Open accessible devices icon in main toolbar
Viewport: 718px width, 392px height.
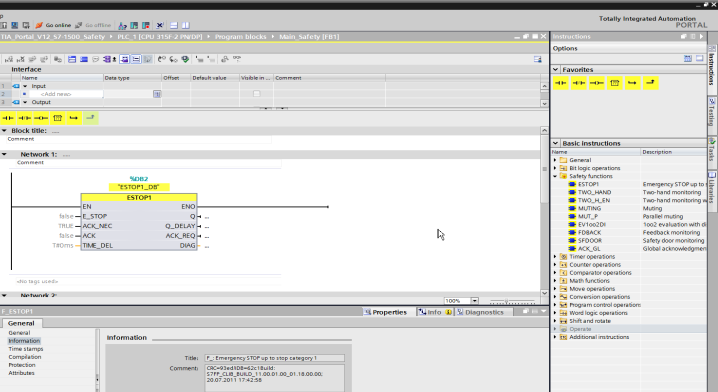coord(123,25)
